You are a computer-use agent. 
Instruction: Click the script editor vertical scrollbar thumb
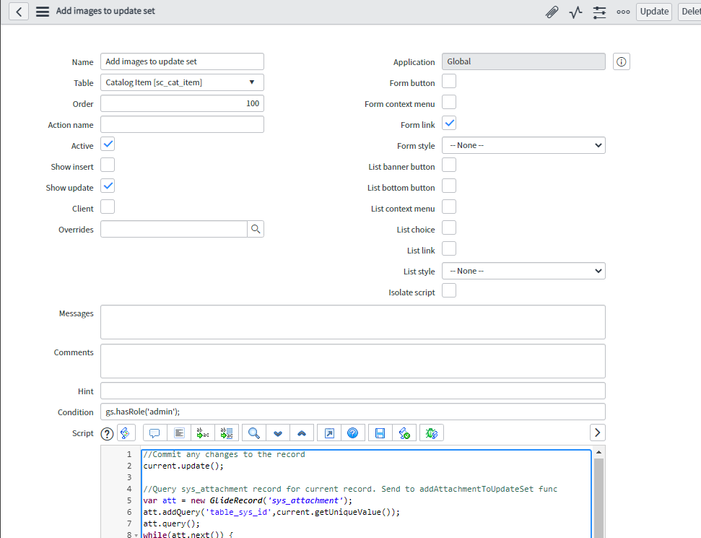coord(599,498)
